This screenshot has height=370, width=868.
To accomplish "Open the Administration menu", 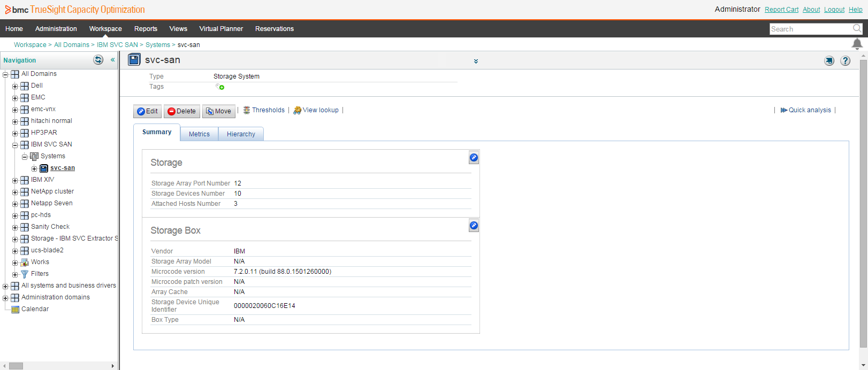I will [x=56, y=29].
